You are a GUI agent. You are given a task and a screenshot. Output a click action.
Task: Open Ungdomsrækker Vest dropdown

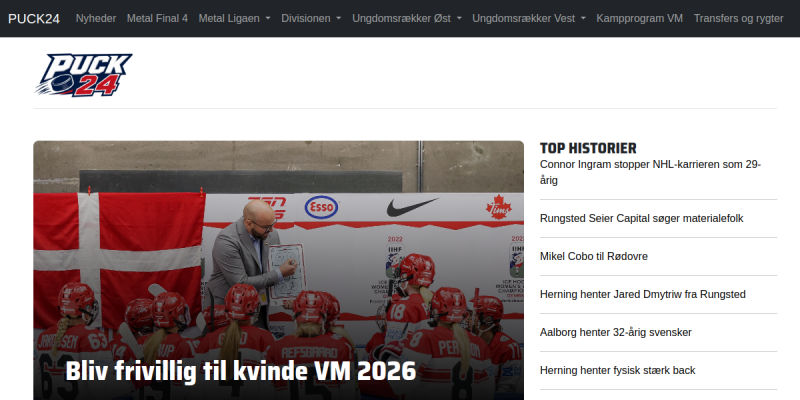pos(529,18)
